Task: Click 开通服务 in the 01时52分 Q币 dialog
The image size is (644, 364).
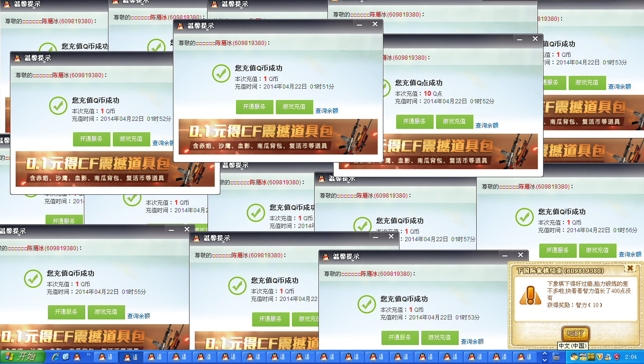Action: [x=91, y=139]
